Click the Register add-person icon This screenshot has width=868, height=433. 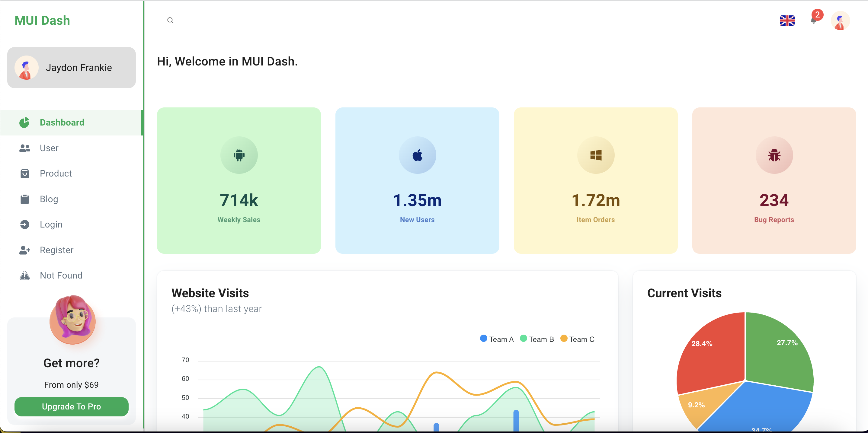point(24,250)
